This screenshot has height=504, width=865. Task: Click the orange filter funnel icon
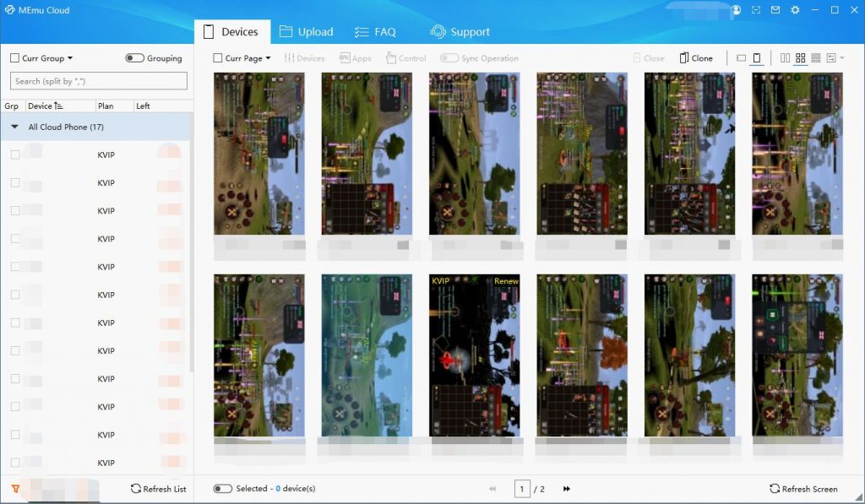pyautogui.click(x=15, y=489)
